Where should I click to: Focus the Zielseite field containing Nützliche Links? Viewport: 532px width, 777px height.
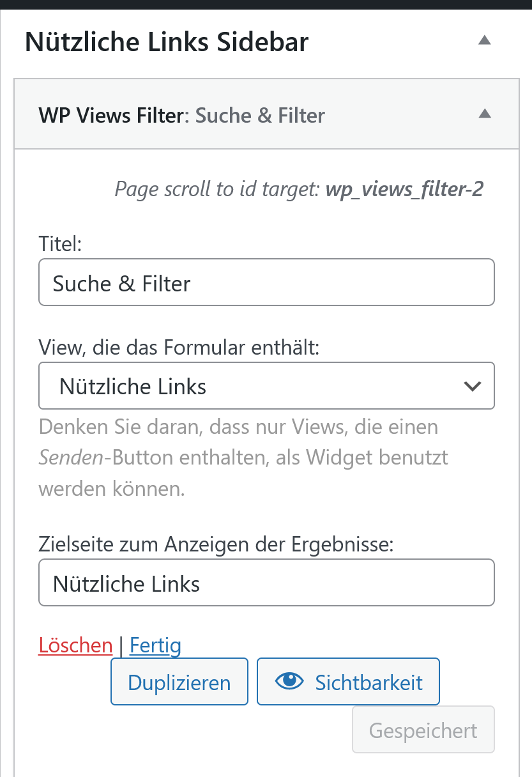pos(266,583)
